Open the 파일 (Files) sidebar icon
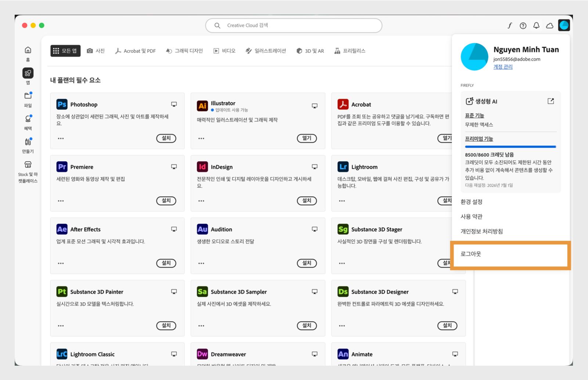588x380 pixels. click(x=28, y=96)
